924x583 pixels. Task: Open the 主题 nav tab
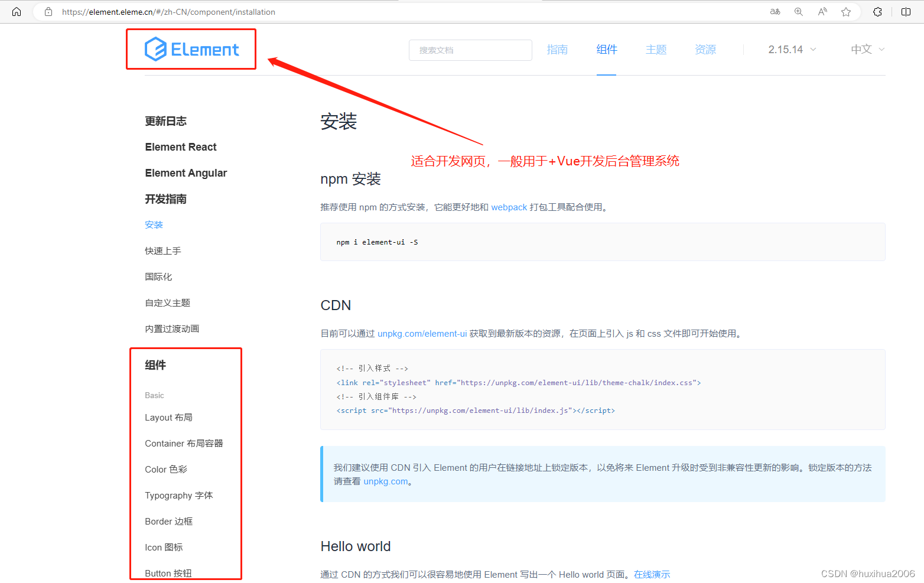pos(656,50)
